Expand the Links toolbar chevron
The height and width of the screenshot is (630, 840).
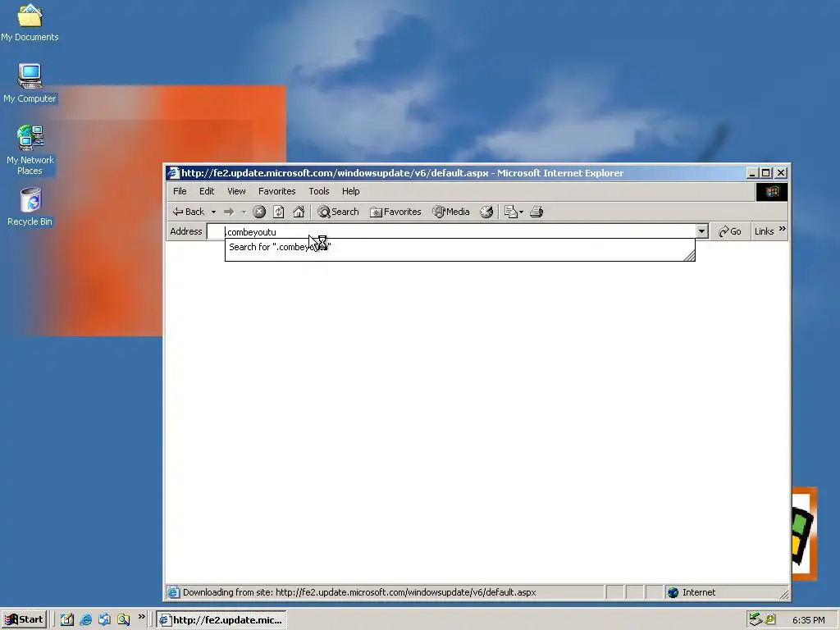[782, 229]
